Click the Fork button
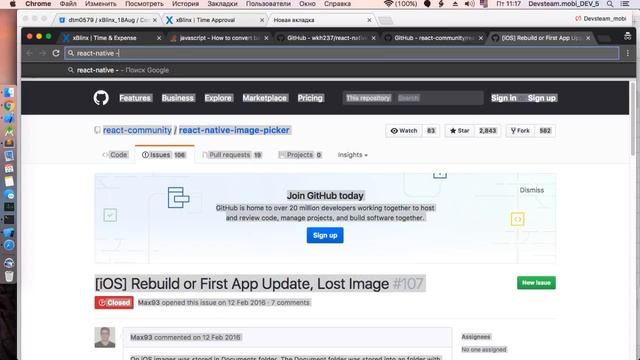 tap(520, 131)
